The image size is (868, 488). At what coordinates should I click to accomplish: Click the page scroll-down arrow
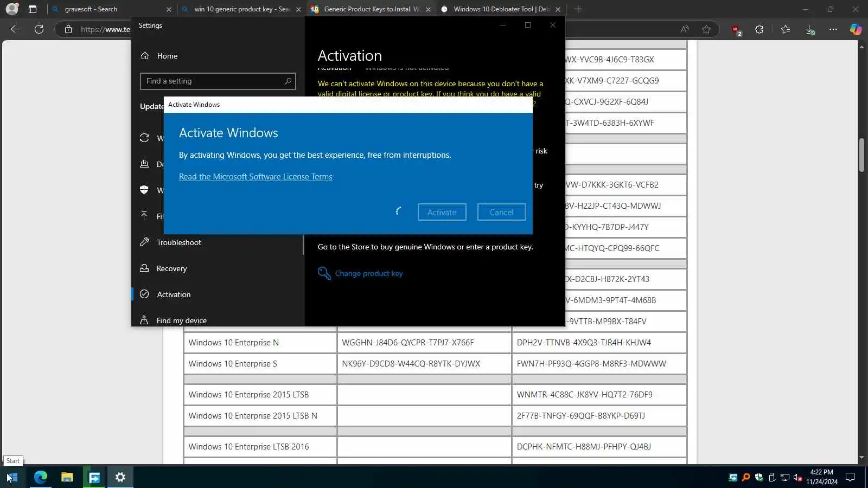click(x=861, y=458)
